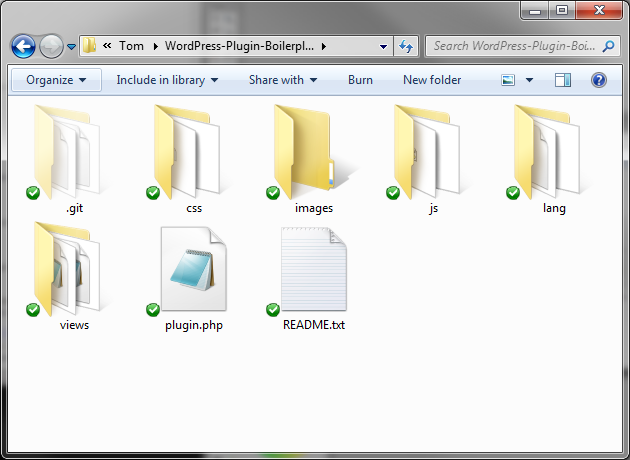Select the README.txt file icon
Image resolution: width=630 pixels, height=460 pixels.
tap(313, 269)
